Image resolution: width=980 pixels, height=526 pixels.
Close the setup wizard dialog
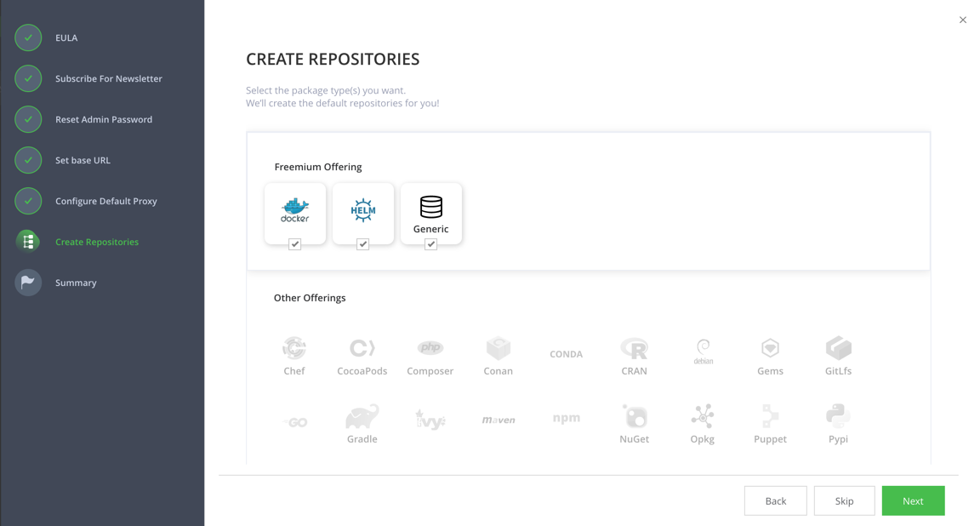pyautogui.click(x=962, y=20)
